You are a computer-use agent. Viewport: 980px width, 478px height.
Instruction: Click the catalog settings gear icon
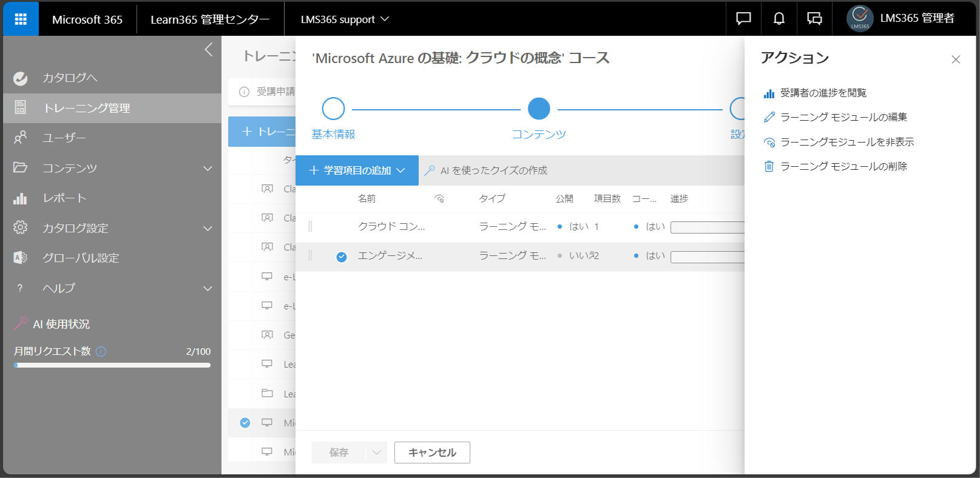tap(21, 227)
